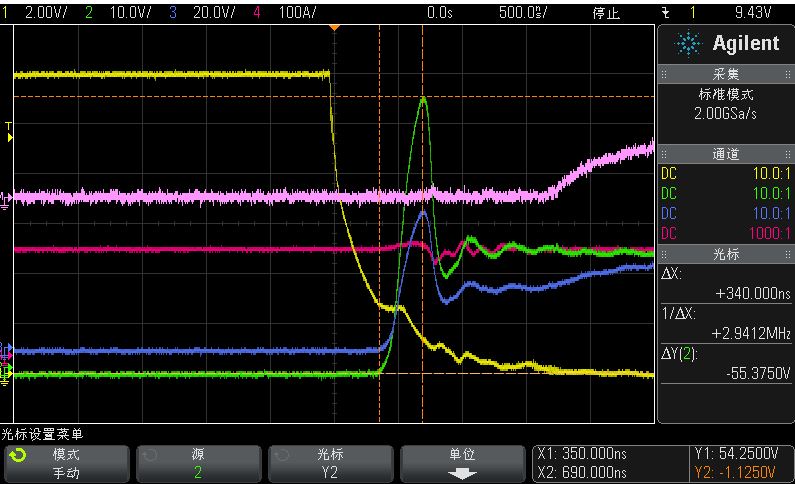This screenshot has width=795, height=484.
Task: Click channel 1 2.00V/ scale readout
Action: pyautogui.click(x=46, y=12)
